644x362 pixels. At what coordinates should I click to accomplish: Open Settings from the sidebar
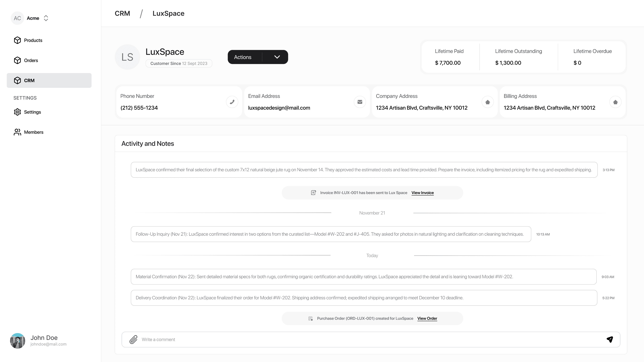(32, 112)
